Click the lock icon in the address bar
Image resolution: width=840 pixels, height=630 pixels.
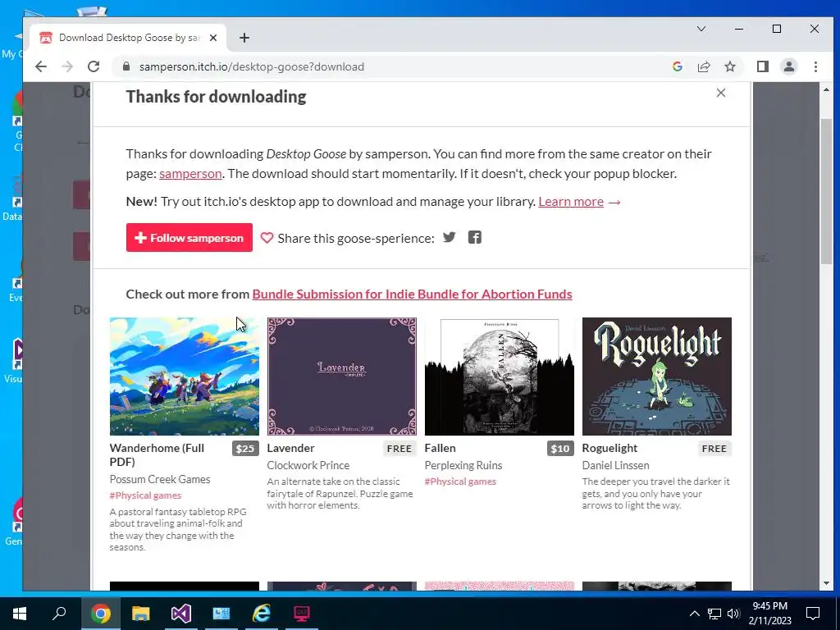point(126,66)
